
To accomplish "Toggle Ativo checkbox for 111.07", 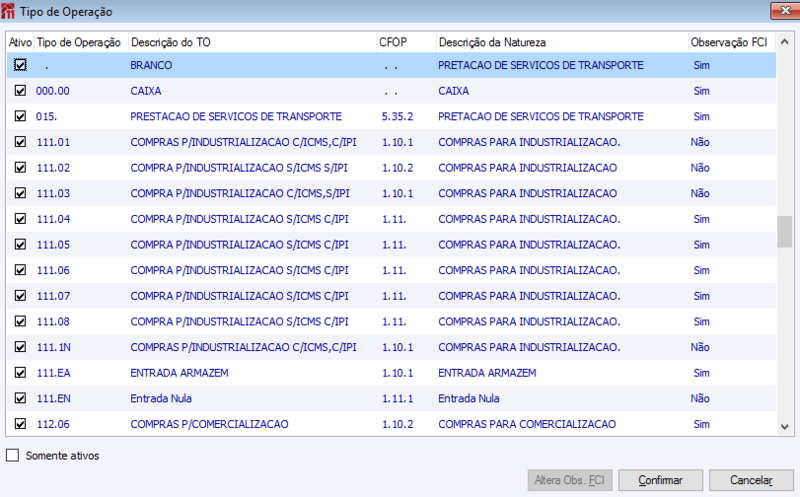I will 20,295.
